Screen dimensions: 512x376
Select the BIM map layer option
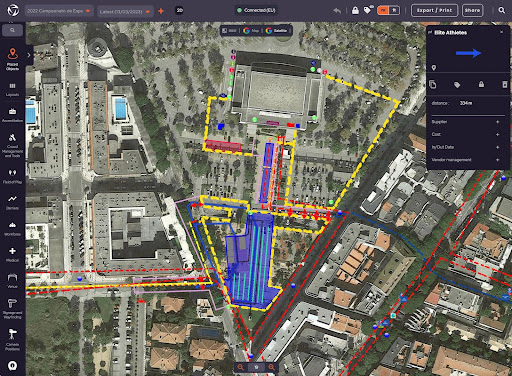tap(229, 31)
